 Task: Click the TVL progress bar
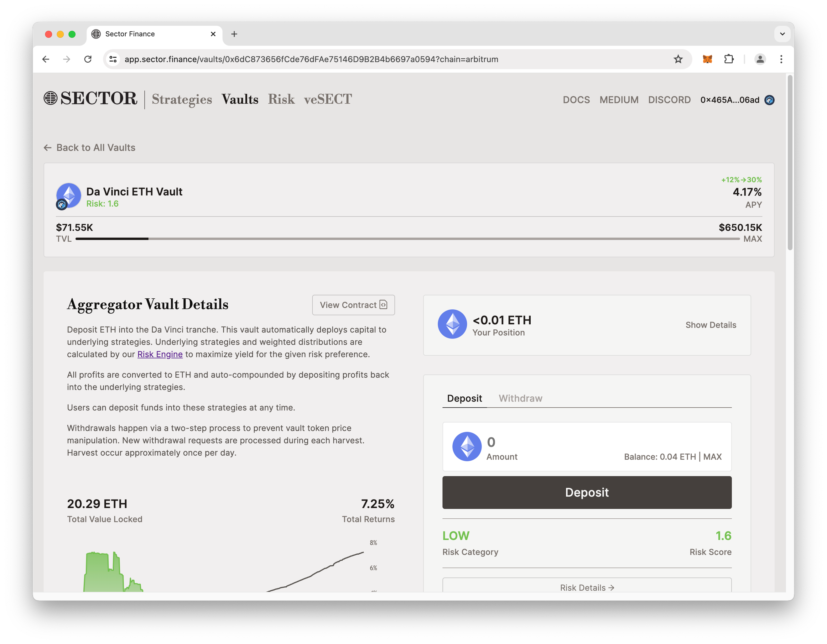[x=407, y=239]
